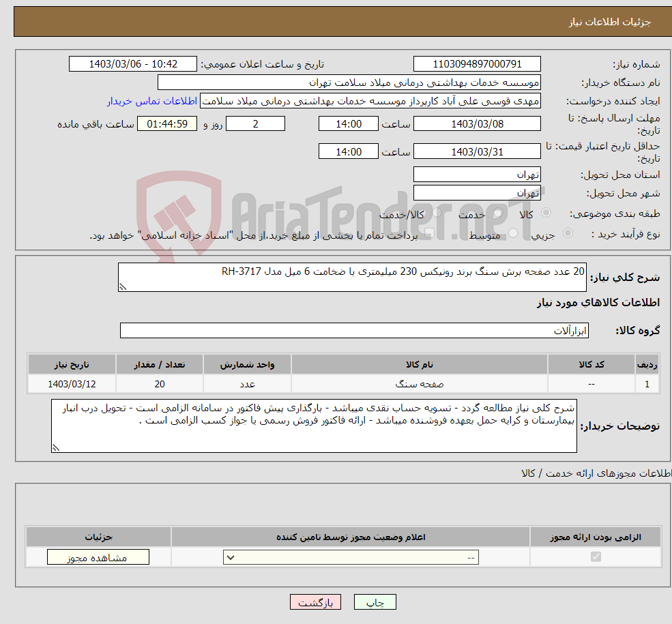Click the need date cell 1403/03/12
The height and width of the screenshot is (624, 672).
(x=72, y=384)
